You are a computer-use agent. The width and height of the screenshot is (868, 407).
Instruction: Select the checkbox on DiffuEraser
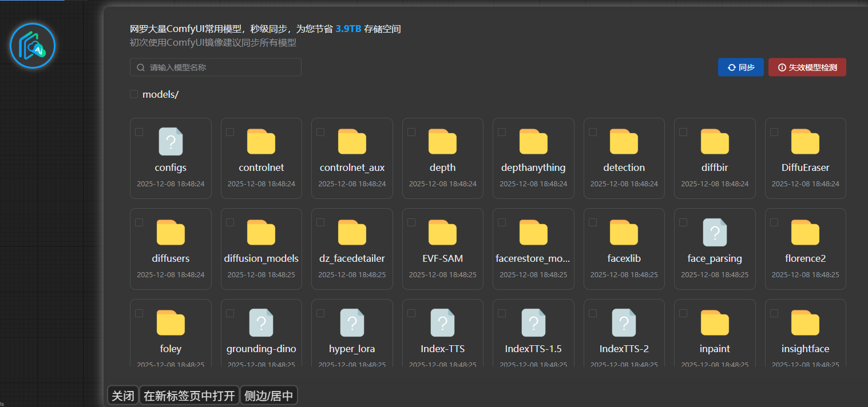point(774,131)
